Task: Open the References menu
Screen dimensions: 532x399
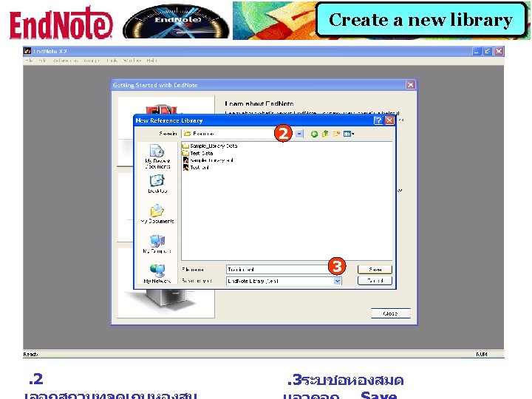Action: [65, 61]
